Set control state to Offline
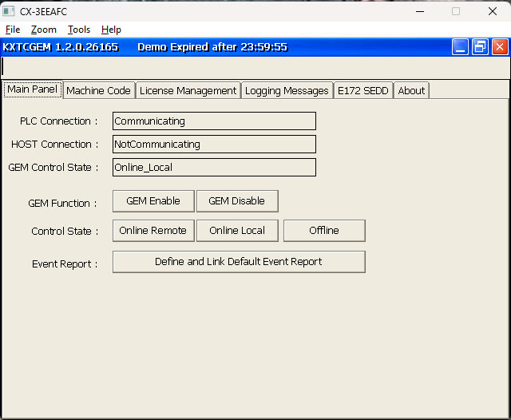511x420 pixels. [324, 231]
